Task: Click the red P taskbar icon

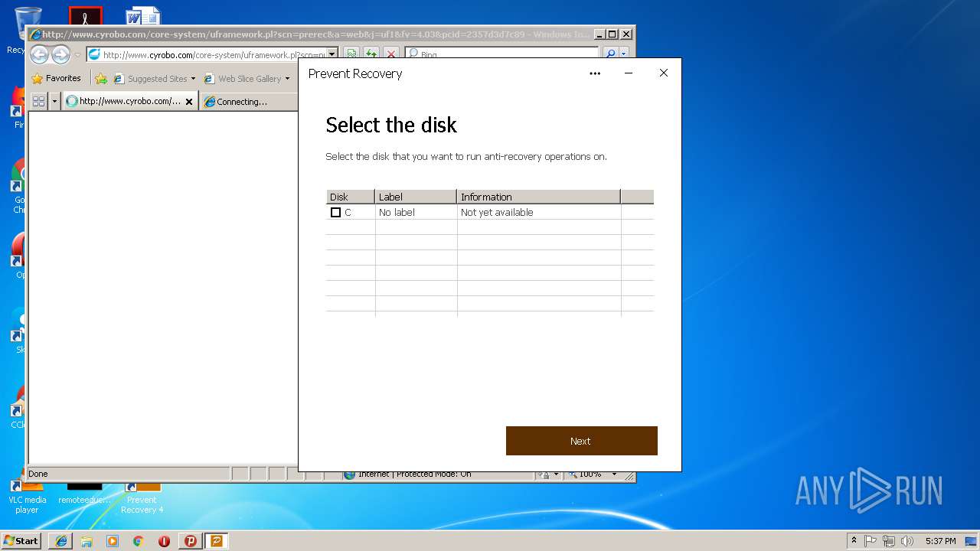Action: pos(191,540)
